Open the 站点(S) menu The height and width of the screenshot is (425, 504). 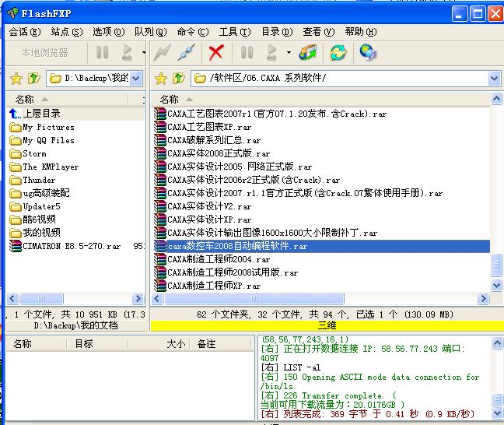[x=67, y=32]
